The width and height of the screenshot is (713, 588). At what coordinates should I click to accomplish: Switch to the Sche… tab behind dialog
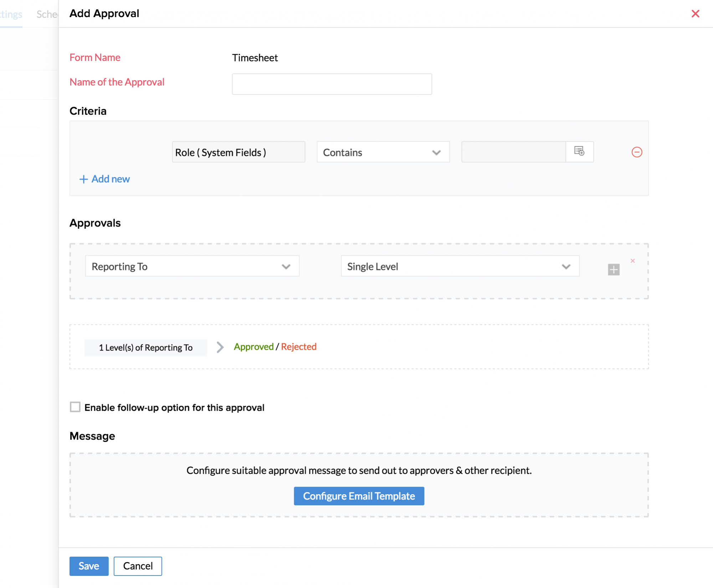(x=47, y=14)
